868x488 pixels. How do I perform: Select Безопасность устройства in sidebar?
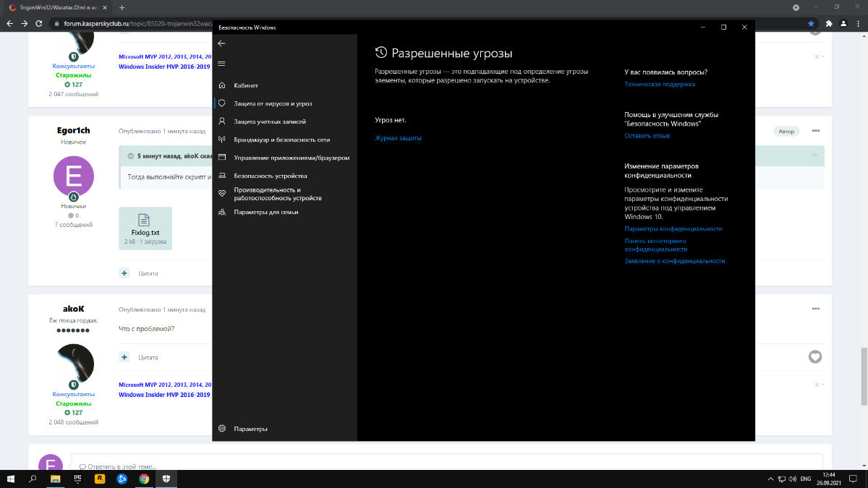(x=270, y=176)
